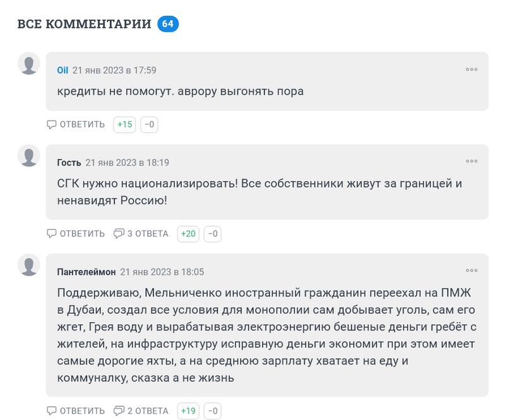Upvote Гость's comment with +20
The image size is (505, 420).
click(189, 234)
